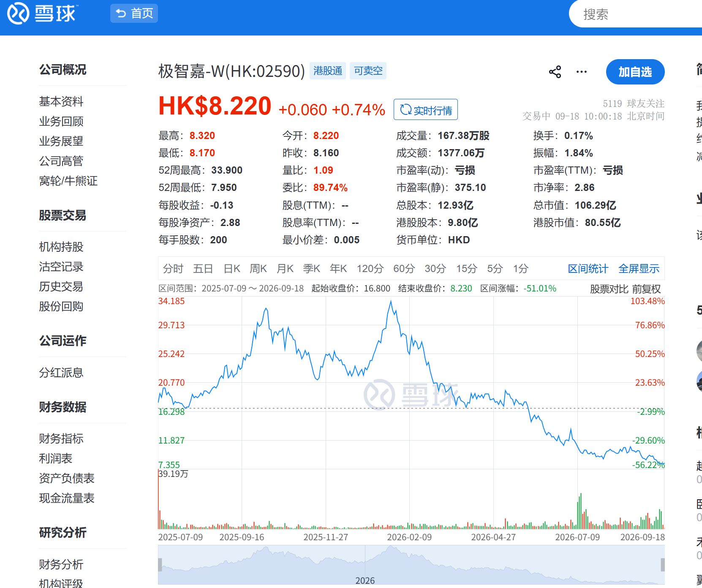Show the 120分 interval chart
This screenshot has height=588, width=702.
click(370, 269)
